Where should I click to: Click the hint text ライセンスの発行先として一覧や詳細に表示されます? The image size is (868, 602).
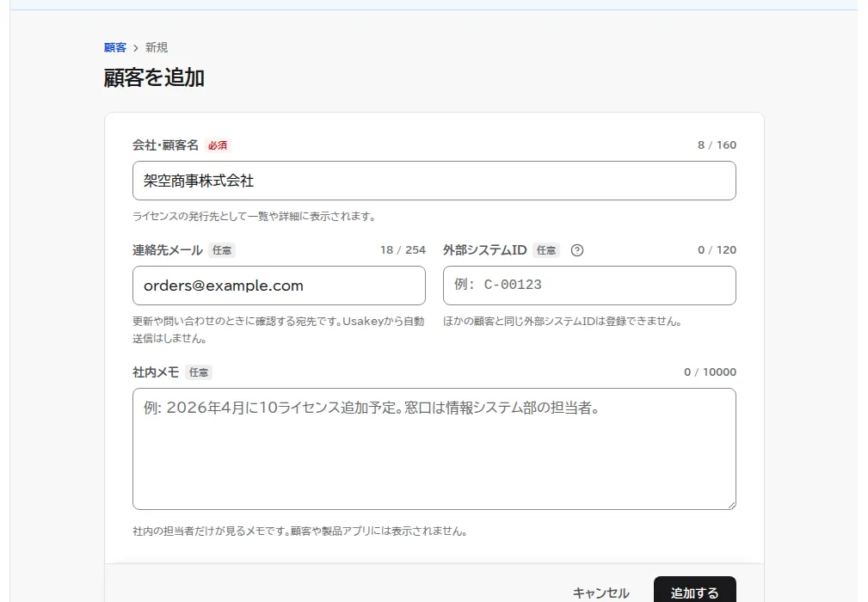(255, 217)
